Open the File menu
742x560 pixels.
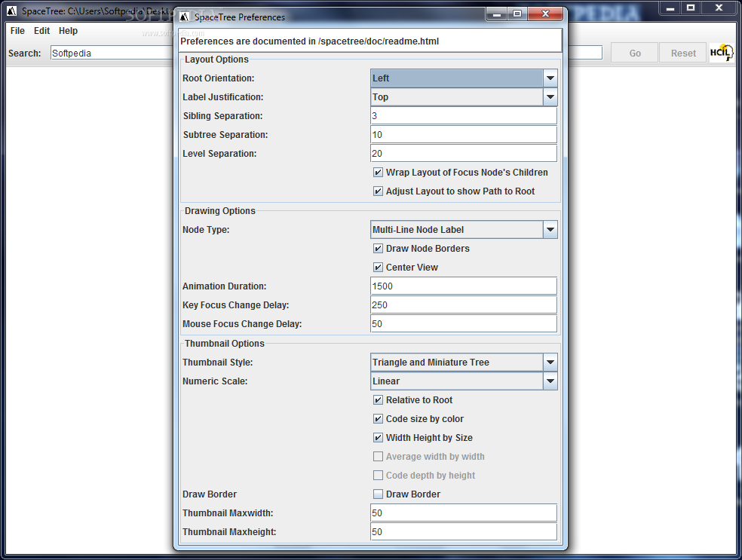tap(17, 31)
